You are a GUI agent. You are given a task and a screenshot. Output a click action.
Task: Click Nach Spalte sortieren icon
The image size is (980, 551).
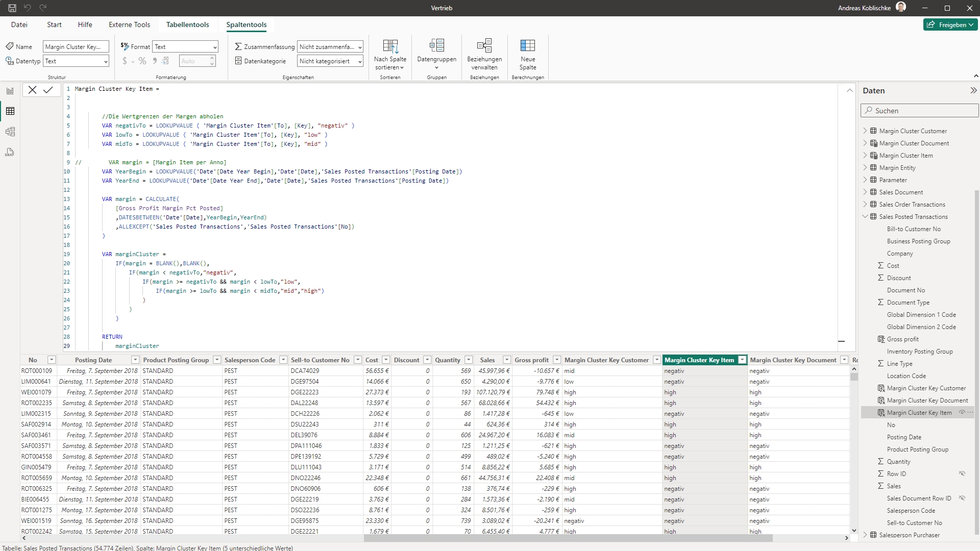(x=390, y=46)
